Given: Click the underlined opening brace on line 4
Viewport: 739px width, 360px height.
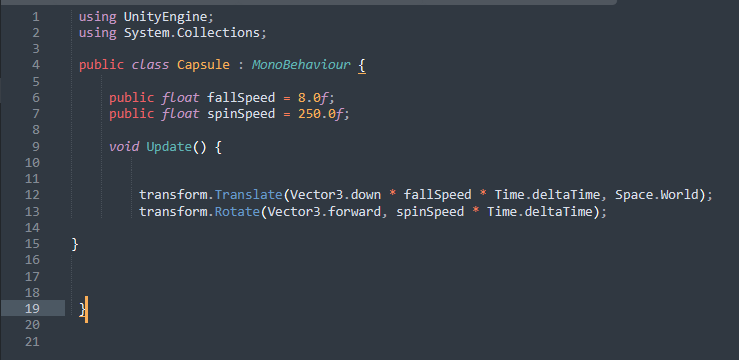Looking at the screenshot, I should point(361,65).
